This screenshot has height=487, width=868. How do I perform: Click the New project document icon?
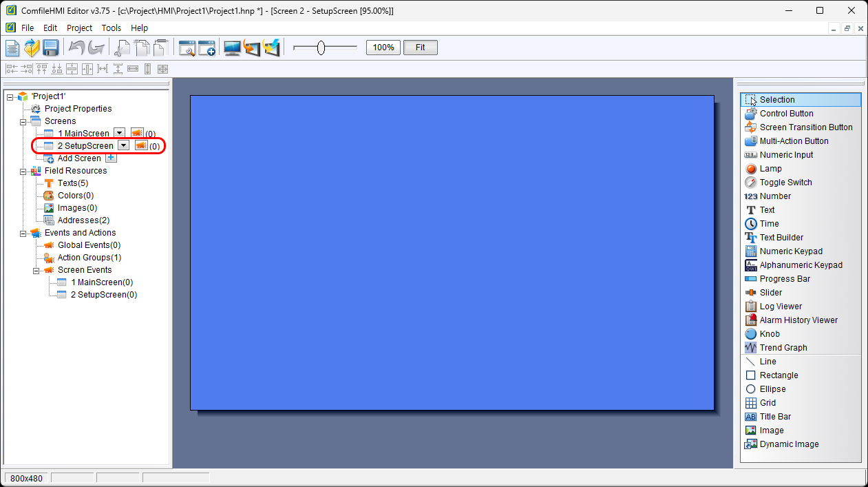(x=13, y=48)
